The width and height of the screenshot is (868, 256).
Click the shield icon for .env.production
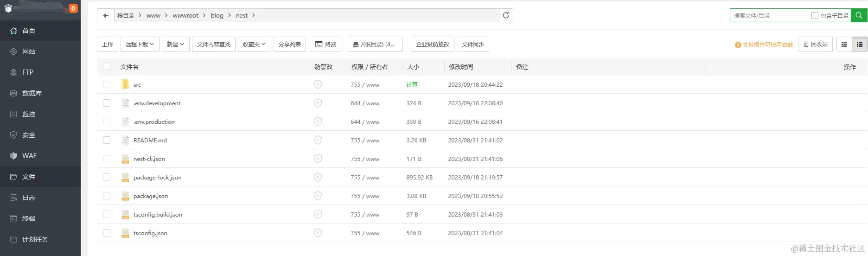[318, 122]
